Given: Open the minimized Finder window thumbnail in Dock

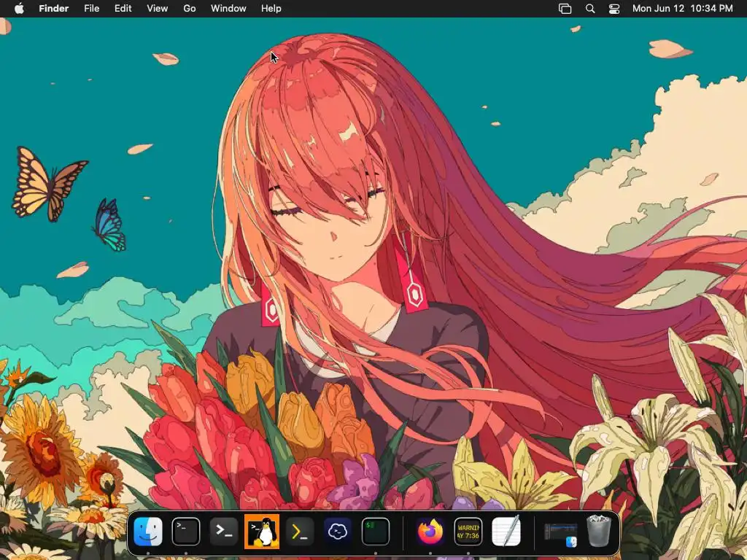Looking at the screenshot, I should pyautogui.click(x=561, y=534).
